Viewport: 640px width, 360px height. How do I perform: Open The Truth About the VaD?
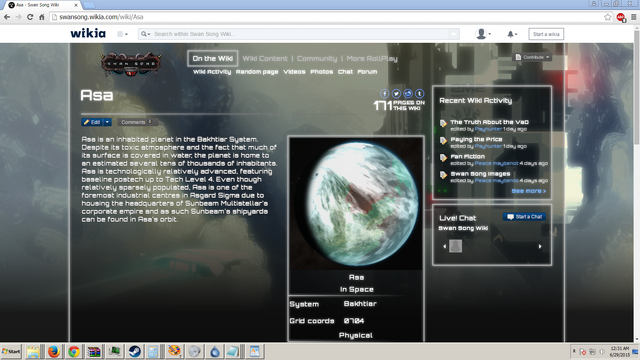click(x=489, y=122)
